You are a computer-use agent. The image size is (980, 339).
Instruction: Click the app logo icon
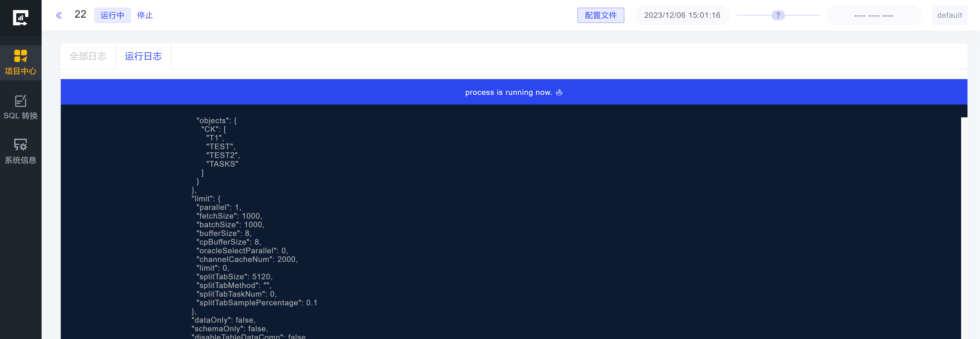pos(20,18)
